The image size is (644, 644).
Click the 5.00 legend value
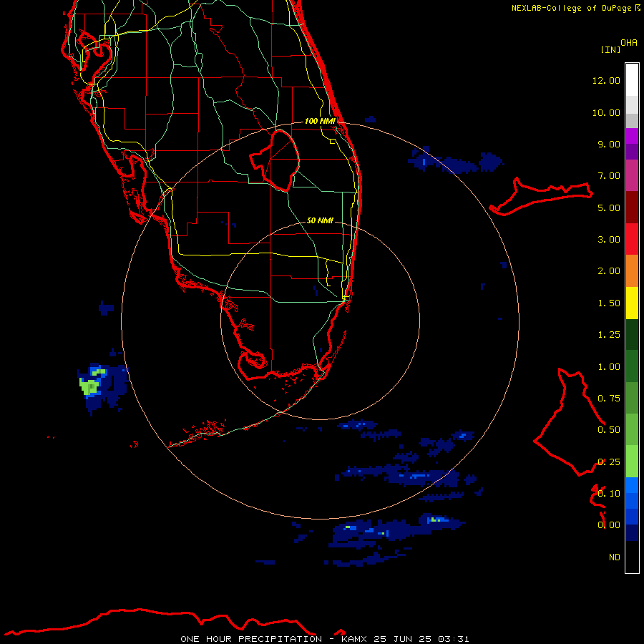609,208
